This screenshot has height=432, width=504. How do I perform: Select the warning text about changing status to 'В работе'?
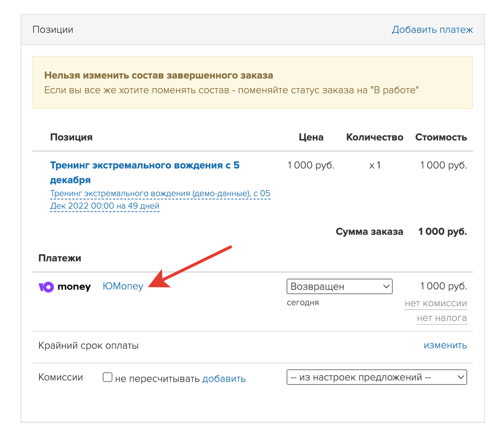tap(231, 90)
